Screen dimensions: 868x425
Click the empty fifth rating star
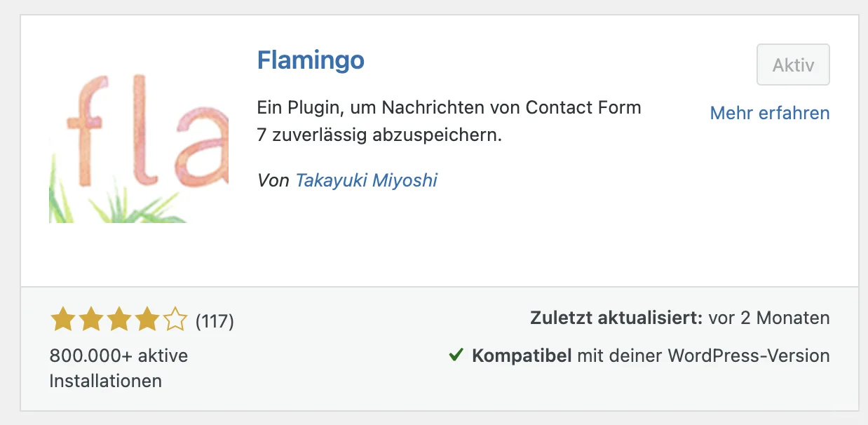[175, 321]
